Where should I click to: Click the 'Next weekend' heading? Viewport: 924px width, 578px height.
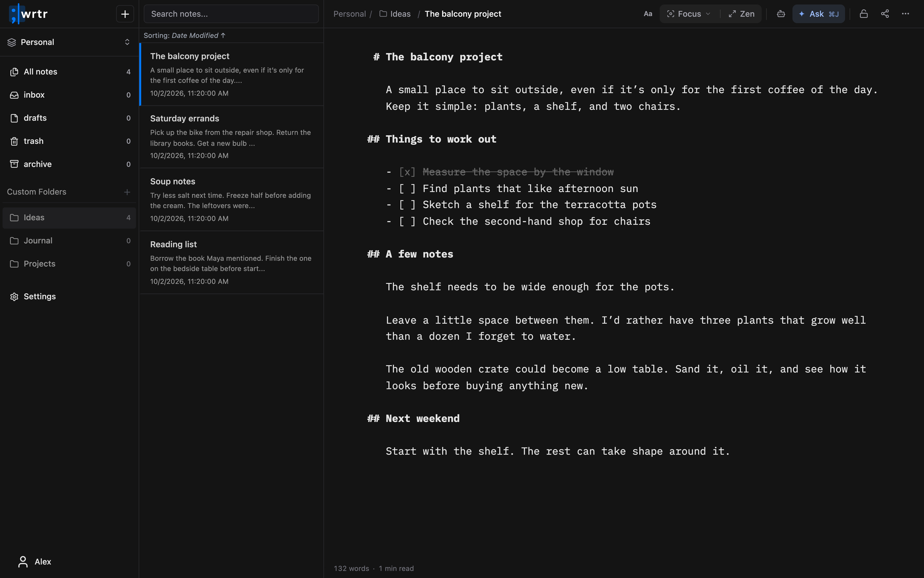point(422,419)
